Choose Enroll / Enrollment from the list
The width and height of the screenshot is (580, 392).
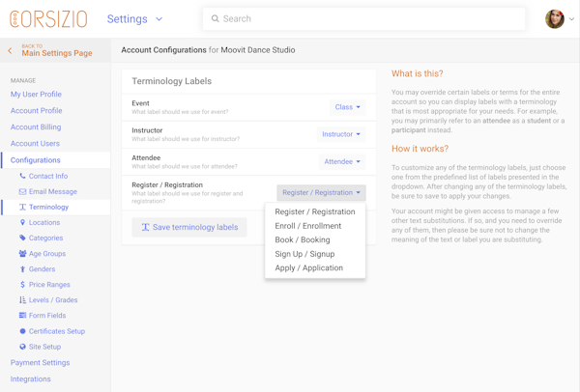click(x=307, y=226)
